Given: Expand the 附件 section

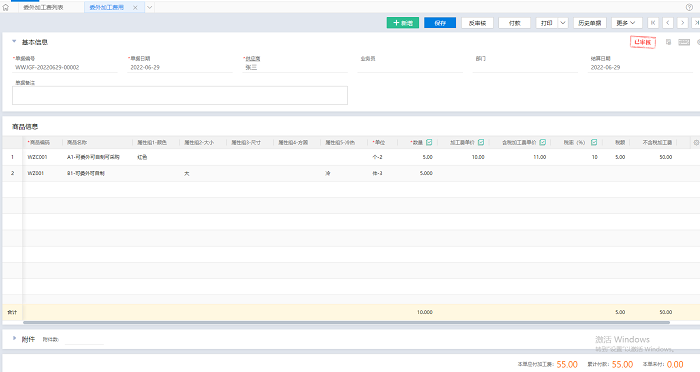Looking at the screenshot, I should coord(14,339).
